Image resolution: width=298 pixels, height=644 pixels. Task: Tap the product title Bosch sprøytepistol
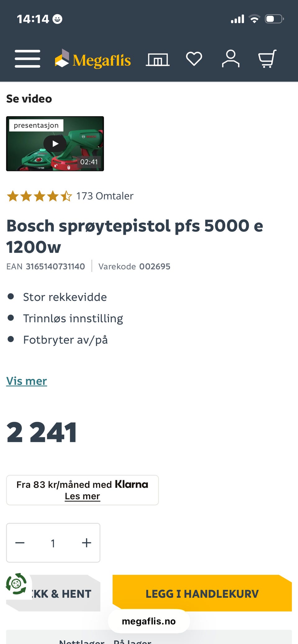134,236
